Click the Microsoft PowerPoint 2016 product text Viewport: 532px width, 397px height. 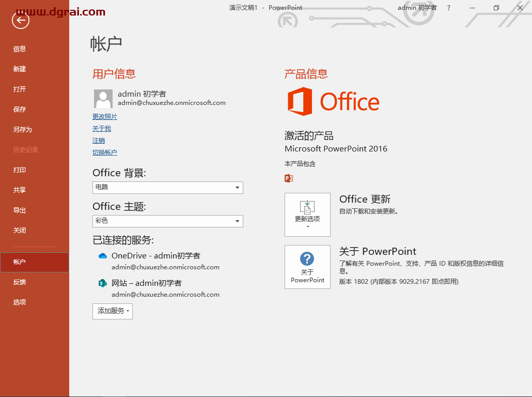[336, 149]
